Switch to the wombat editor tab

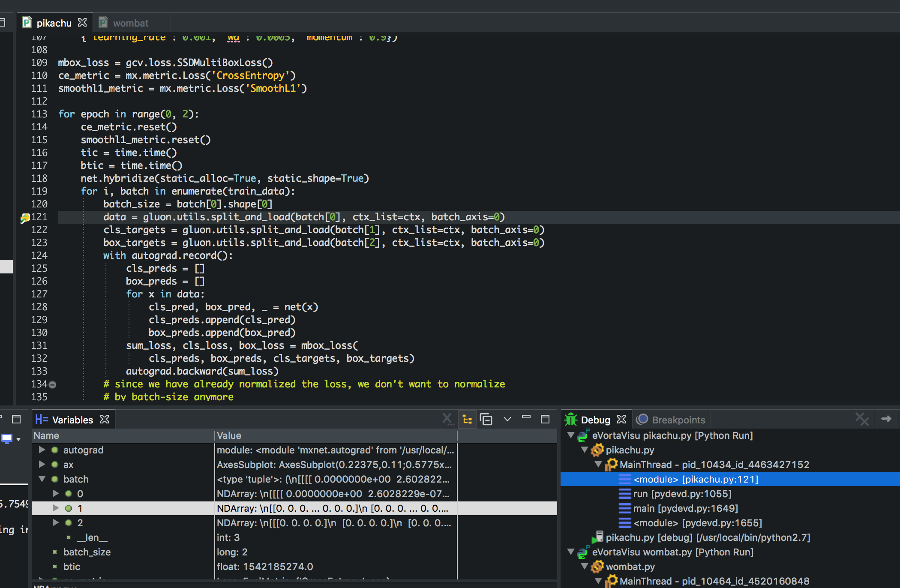(131, 22)
